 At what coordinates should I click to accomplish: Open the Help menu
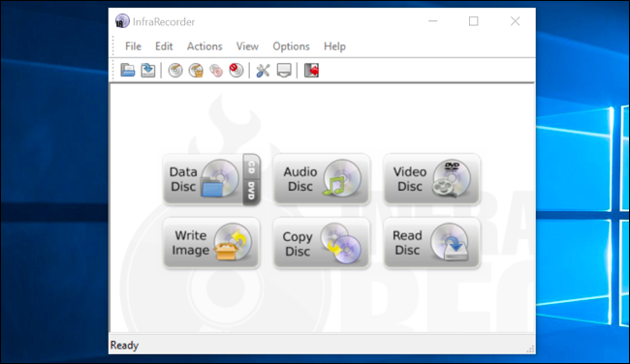(334, 46)
